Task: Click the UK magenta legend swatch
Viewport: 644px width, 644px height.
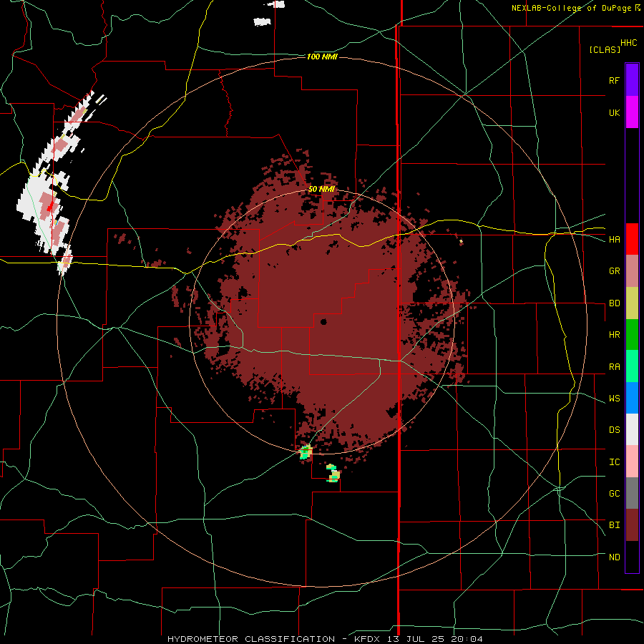Action: coord(632,112)
